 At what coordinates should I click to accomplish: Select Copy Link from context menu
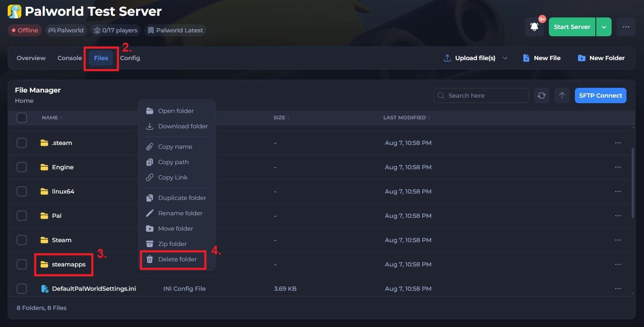(x=177, y=177)
